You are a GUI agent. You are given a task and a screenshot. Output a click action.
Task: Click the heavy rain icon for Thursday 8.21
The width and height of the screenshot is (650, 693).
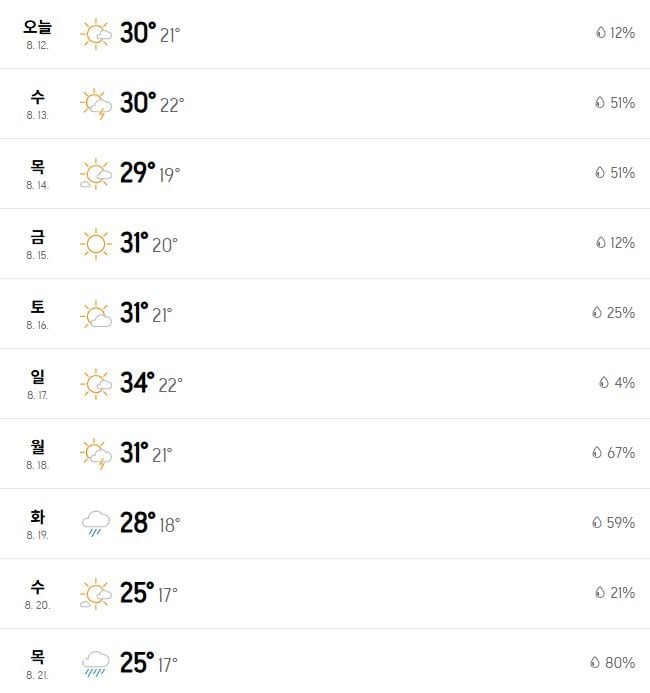coord(96,663)
